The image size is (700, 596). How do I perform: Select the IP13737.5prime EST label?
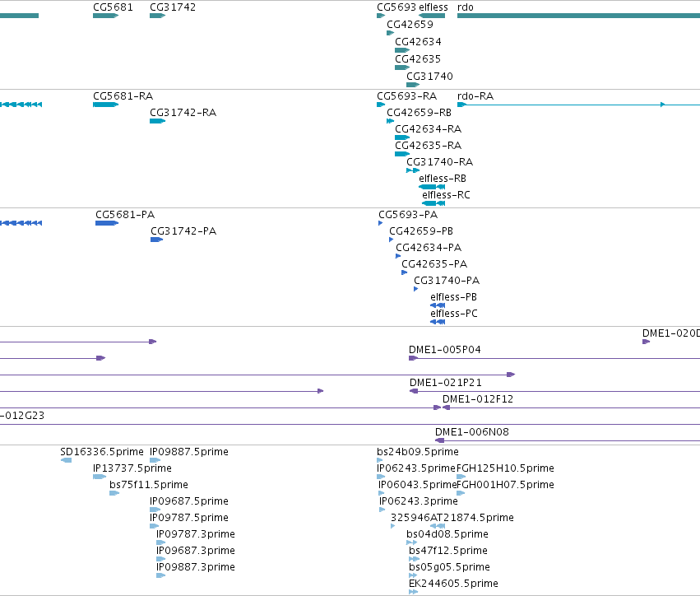point(132,468)
